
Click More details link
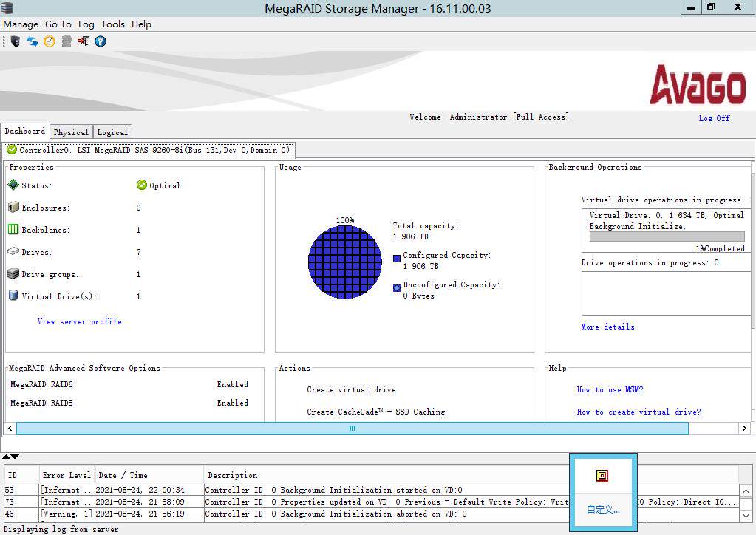607,327
